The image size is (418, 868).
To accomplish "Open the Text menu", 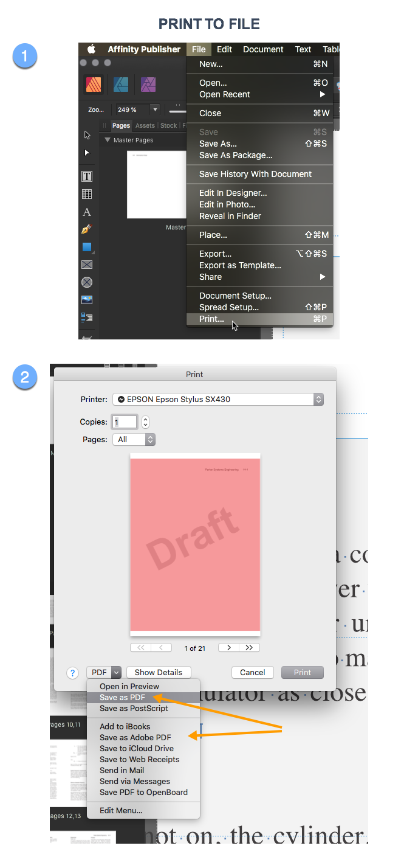I will pyautogui.click(x=303, y=49).
